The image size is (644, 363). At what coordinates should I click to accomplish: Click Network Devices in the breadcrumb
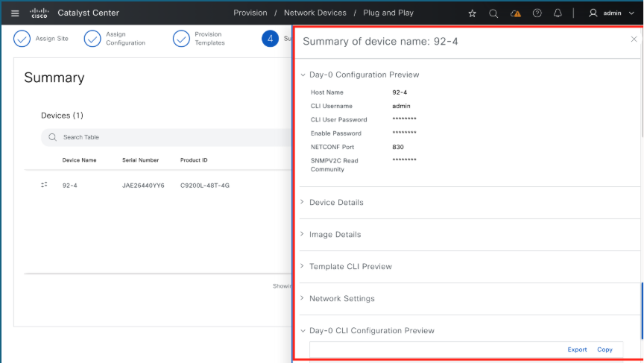pyautogui.click(x=315, y=13)
